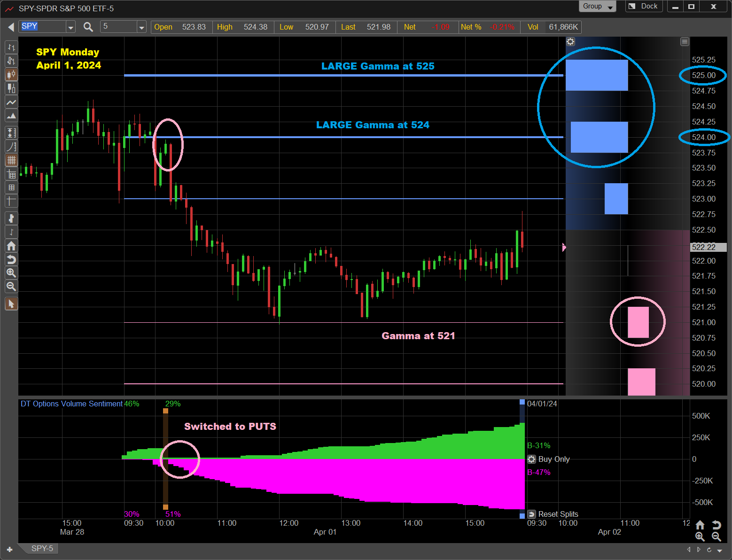This screenshot has height=560, width=732.
Task: Click the vertical auto-scale price icon
Action: [11, 133]
